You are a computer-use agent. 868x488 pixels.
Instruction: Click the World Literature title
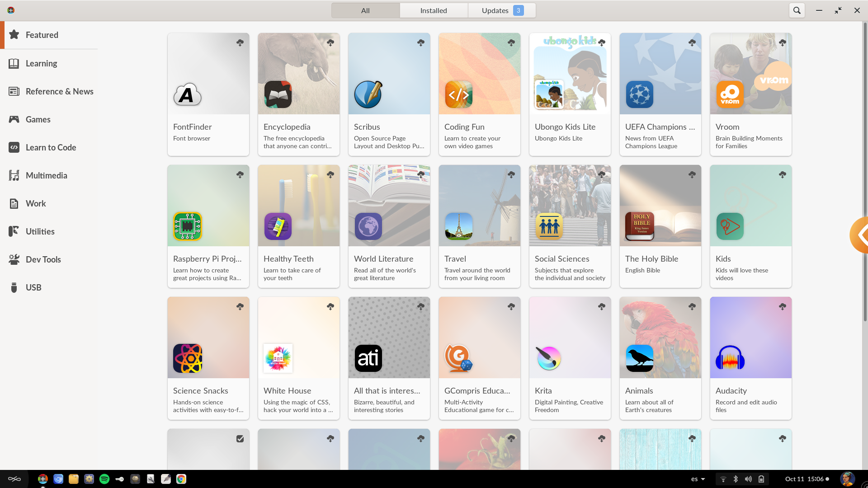(384, 259)
